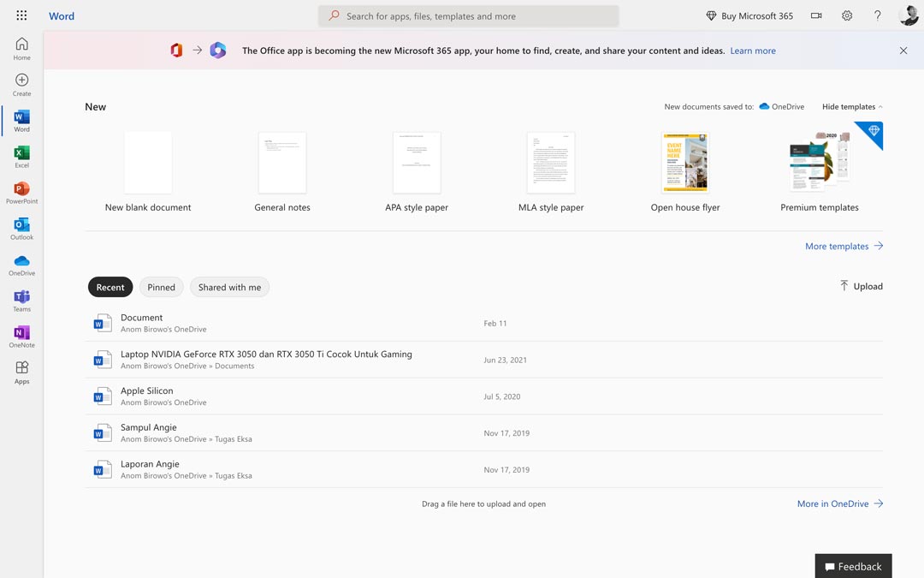
Task: Open Help question mark icon
Action: (x=878, y=16)
